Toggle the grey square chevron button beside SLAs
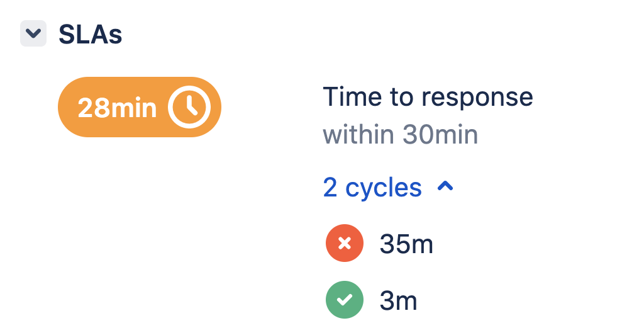Screen dimensions: 644x335 33,33
